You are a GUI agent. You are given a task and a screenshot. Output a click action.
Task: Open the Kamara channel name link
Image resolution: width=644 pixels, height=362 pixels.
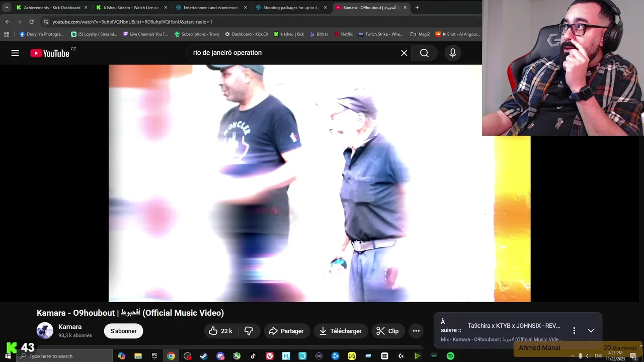[70, 327]
